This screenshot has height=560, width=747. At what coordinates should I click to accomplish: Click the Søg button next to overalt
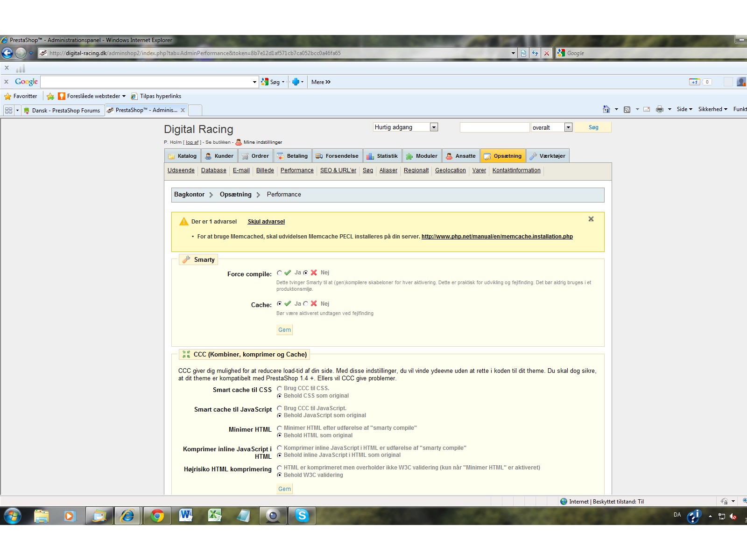[593, 127]
